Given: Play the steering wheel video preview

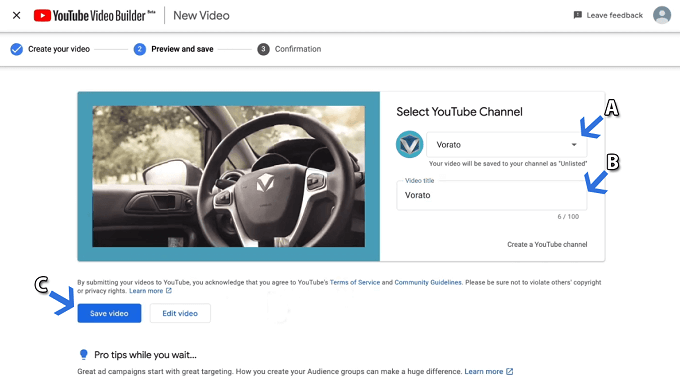Looking at the screenshot, I should [229, 177].
